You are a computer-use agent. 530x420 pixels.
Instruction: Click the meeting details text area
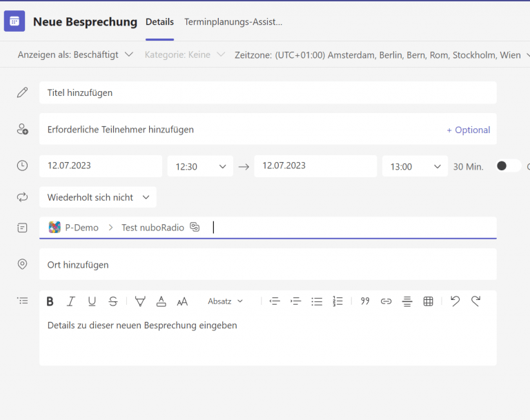click(268, 339)
